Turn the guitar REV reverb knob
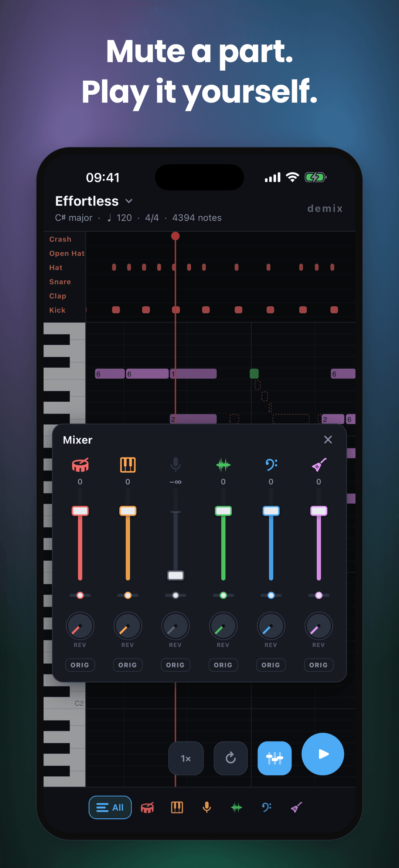 pos(319,626)
